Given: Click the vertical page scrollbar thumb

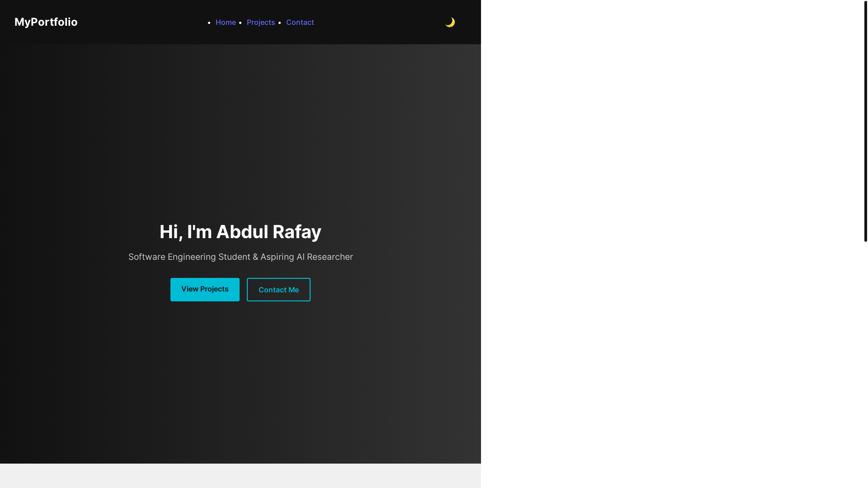Looking at the screenshot, I should pyautogui.click(x=866, y=121).
